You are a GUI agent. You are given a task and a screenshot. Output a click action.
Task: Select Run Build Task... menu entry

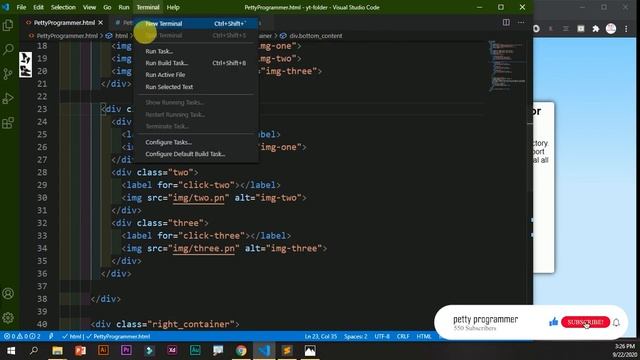click(x=196, y=63)
